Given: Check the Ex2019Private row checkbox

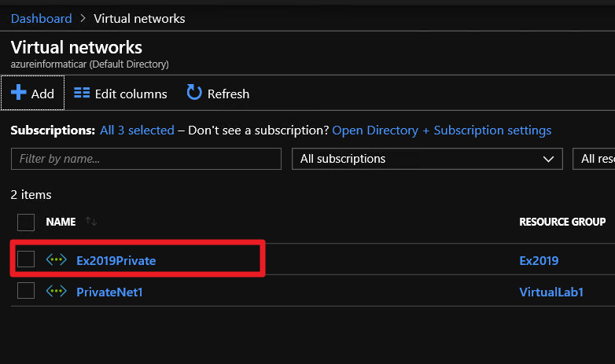Looking at the screenshot, I should (26, 259).
